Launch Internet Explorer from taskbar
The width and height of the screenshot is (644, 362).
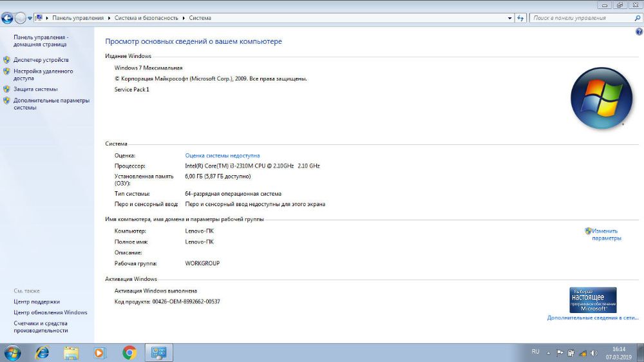(42, 353)
